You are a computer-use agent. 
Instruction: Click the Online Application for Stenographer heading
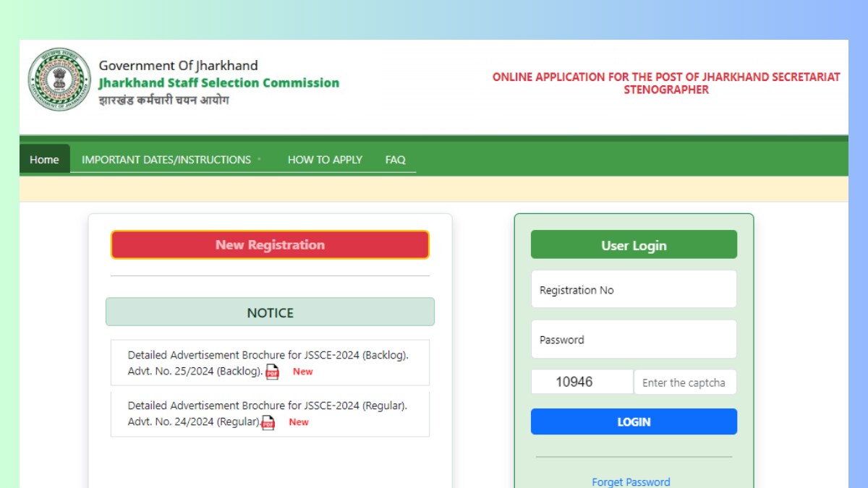click(x=666, y=83)
